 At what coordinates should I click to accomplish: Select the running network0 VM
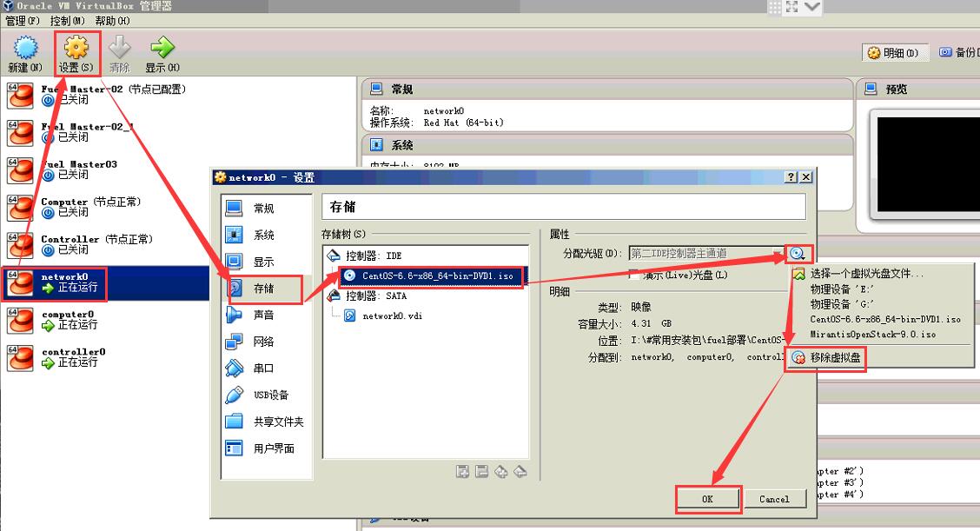pos(105,282)
